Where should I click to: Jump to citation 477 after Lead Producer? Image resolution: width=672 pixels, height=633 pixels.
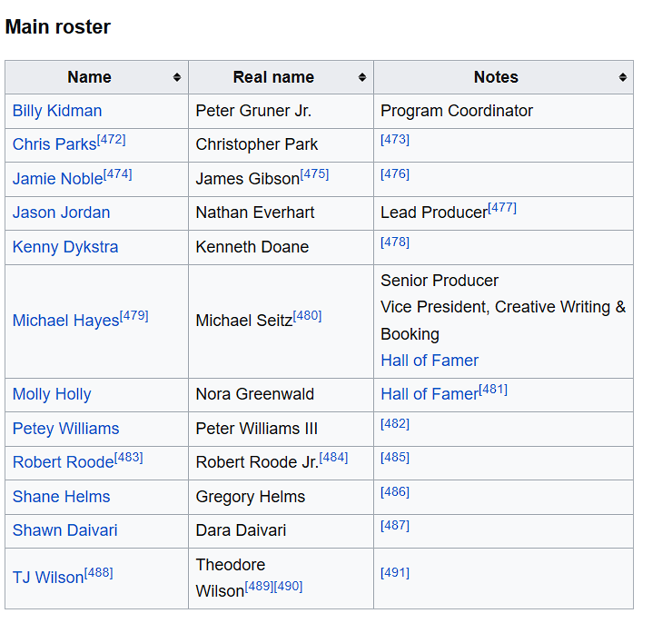tap(502, 208)
